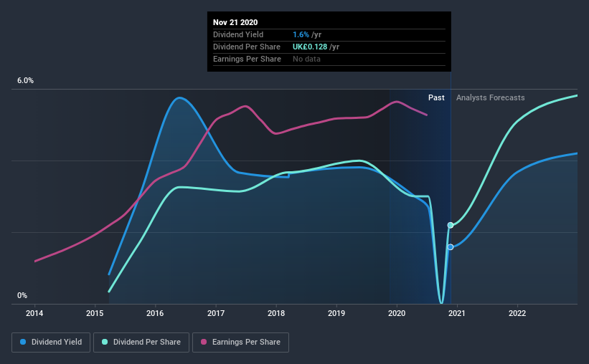Toggle the Dividend Yield legend button

tap(52, 343)
